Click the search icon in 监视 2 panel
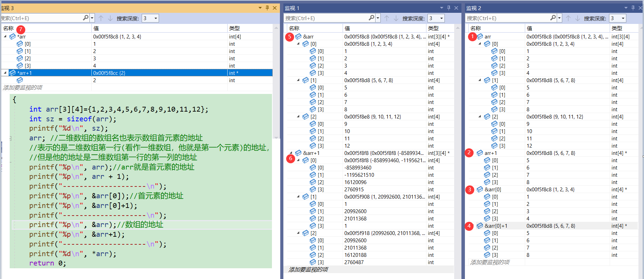Screen dimensions: 644x279 click(x=553, y=18)
